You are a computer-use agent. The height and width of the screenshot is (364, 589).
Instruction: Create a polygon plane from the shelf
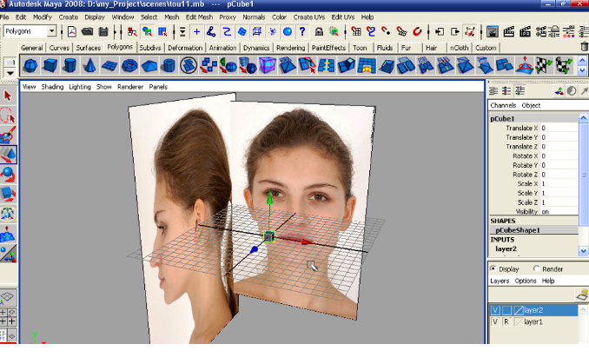(x=109, y=65)
